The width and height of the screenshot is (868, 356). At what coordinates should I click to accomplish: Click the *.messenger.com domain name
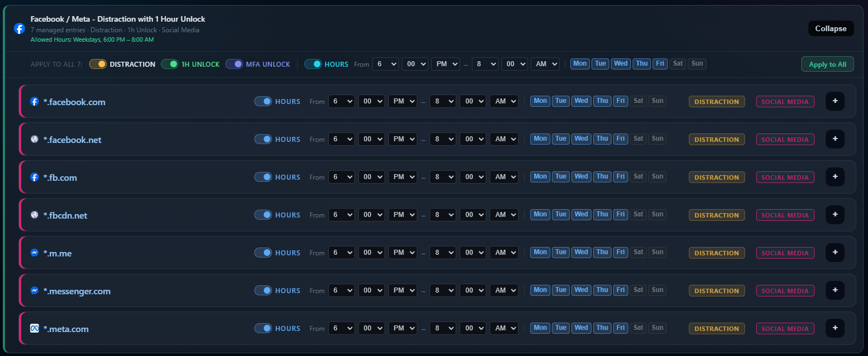click(x=77, y=291)
